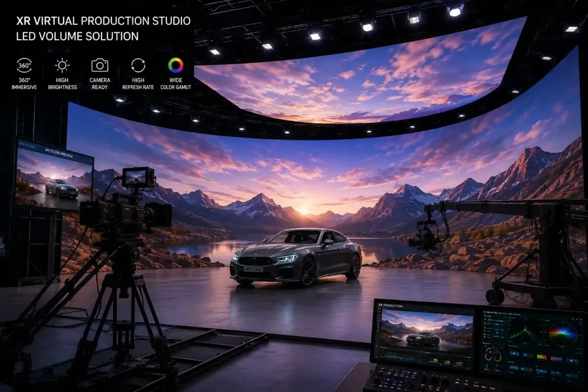Select the 'WIDE COLOR GAMUT' label
Screen dimensions: 588x392
[x=175, y=84]
